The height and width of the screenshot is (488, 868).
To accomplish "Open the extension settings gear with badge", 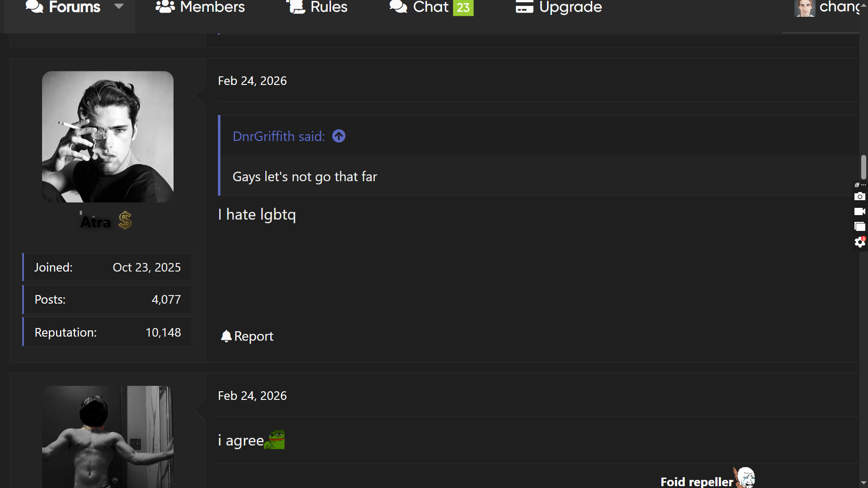I will (x=859, y=242).
